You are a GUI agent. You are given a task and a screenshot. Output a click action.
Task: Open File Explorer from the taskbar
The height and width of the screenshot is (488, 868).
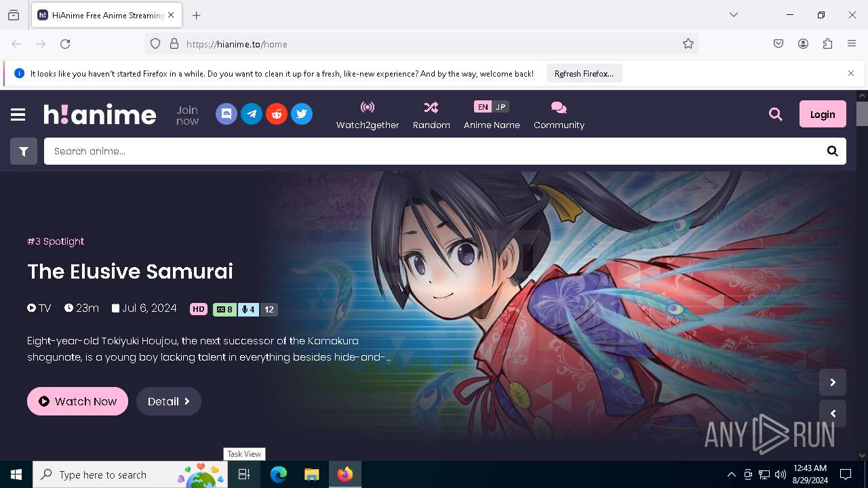point(311,474)
